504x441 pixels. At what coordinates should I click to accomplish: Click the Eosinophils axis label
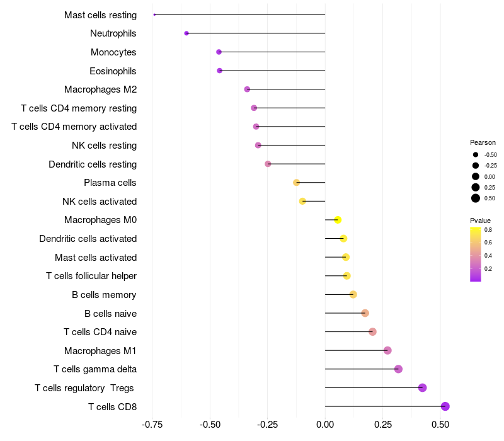[x=113, y=71]
